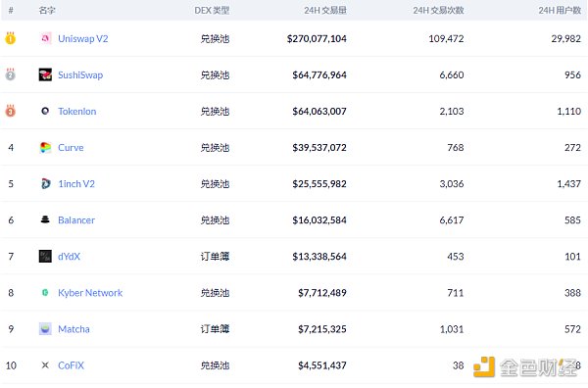Click the bronze third-place medal icon
Image resolution: width=588 pixels, height=388 pixels.
[x=11, y=111]
